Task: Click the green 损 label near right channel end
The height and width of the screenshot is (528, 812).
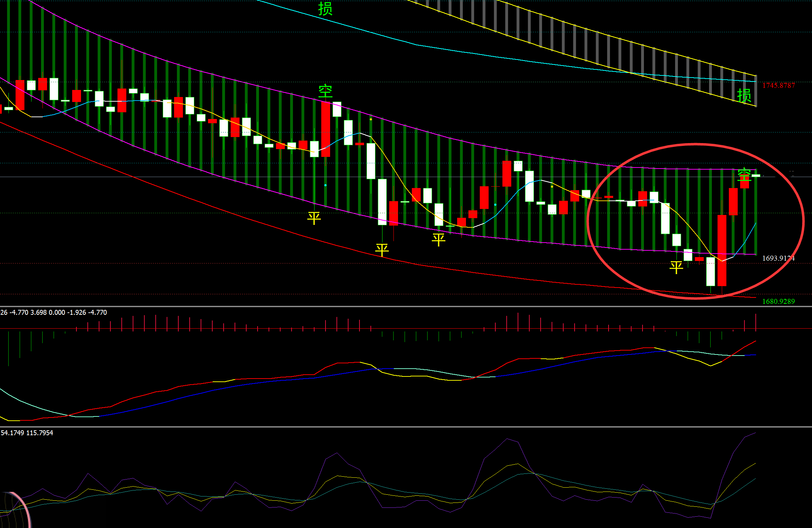Action: pyautogui.click(x=744, y=96)
